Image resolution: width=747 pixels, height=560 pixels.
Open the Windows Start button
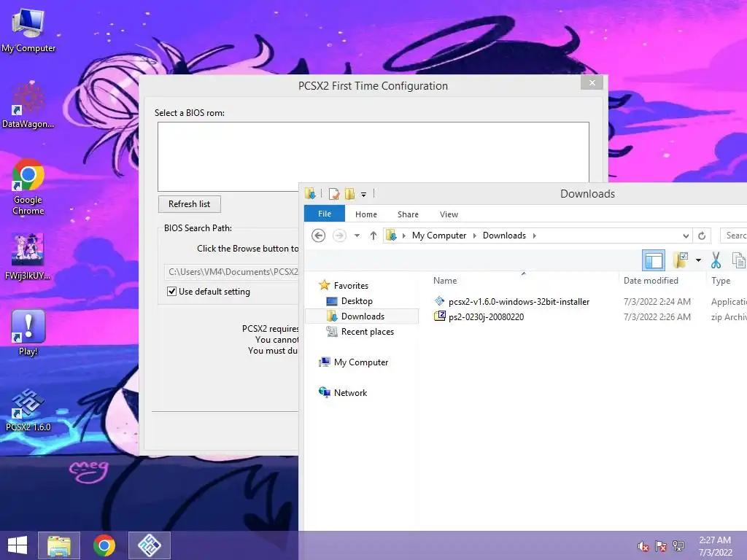pyautogui.click(x=18, y=545)
